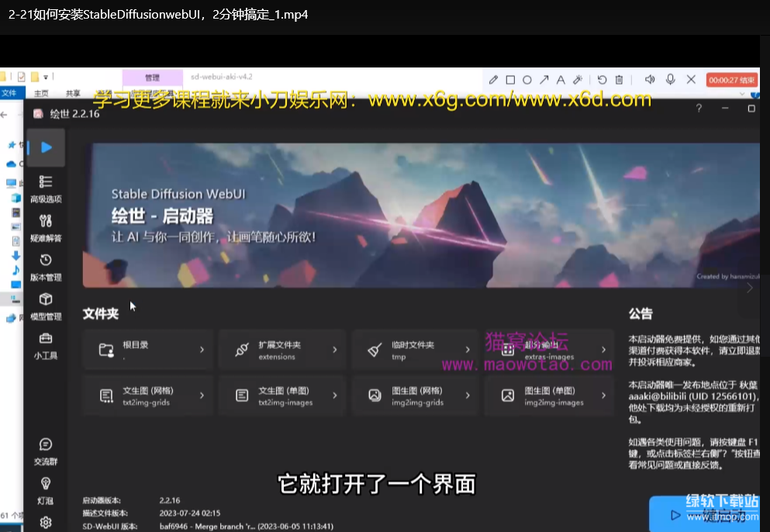The height and width of the screenshot is (532, 770).
Task: Toggle system sound speaker in recorder toolbar
Action: pyautogui.click(x=650, y=79)
